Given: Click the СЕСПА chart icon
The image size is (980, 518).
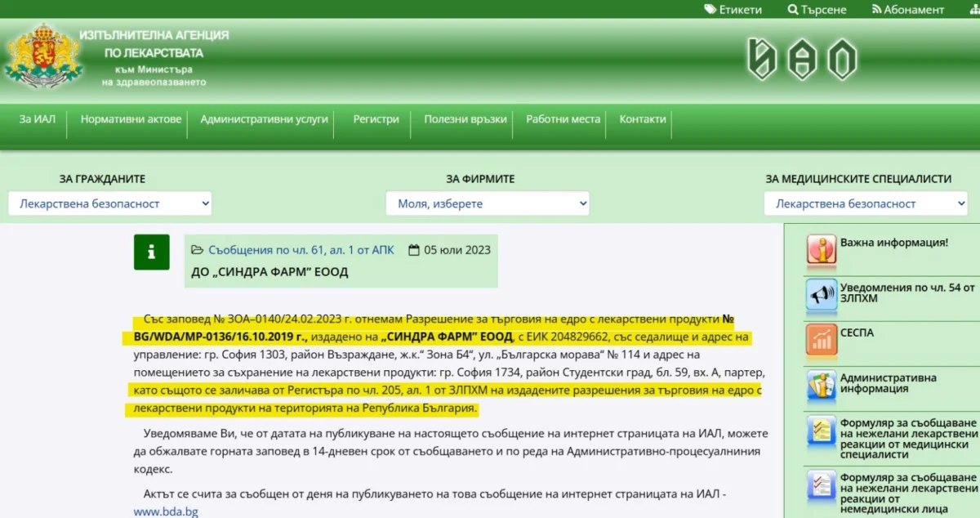Looking at the screenshot, I should coord(821,339).
